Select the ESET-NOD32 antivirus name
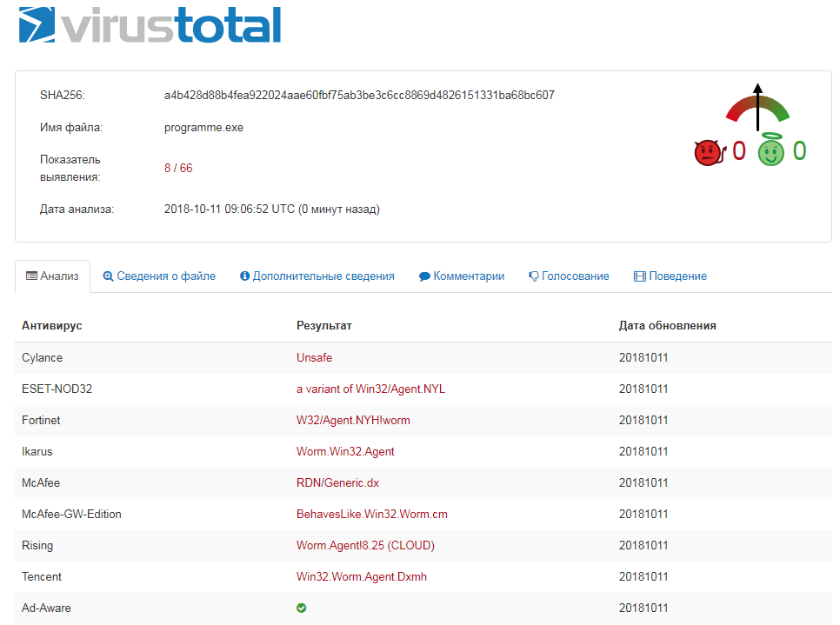The width and height of the screenshot is (840, 625). 57,389
